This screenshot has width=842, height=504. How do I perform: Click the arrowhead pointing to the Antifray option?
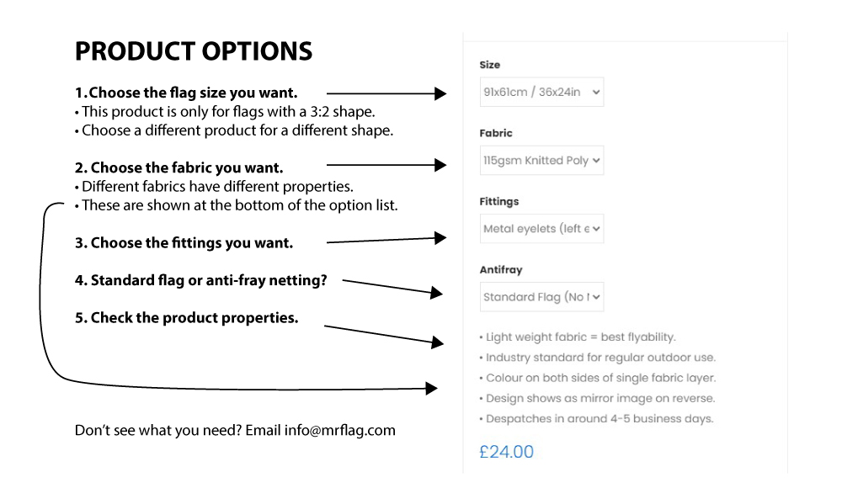click(437, 293)
